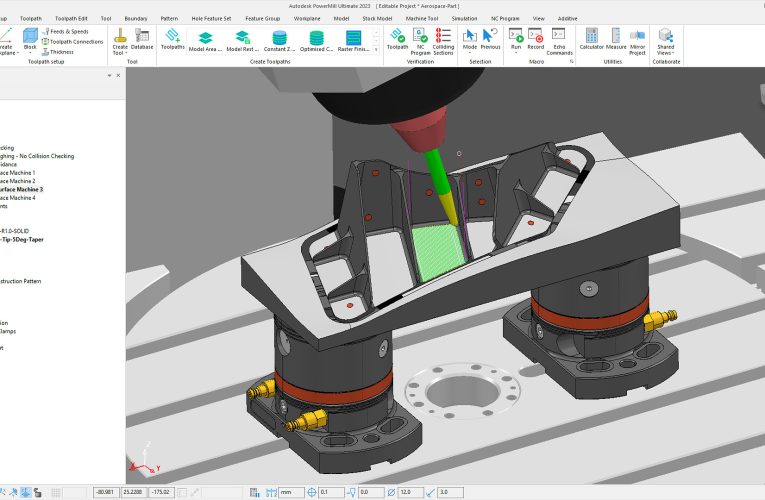Select Constant Z finishing strategy

click(280, 41)
